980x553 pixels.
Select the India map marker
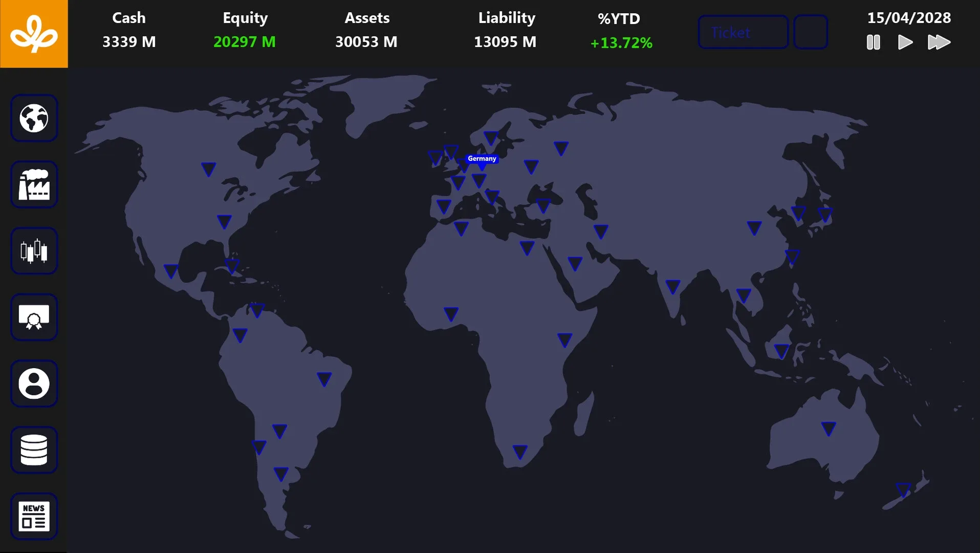pos(672,286)
